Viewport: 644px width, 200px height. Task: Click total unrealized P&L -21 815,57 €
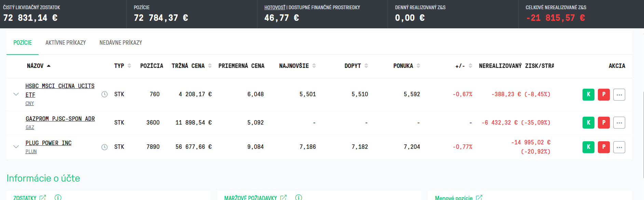556,18
